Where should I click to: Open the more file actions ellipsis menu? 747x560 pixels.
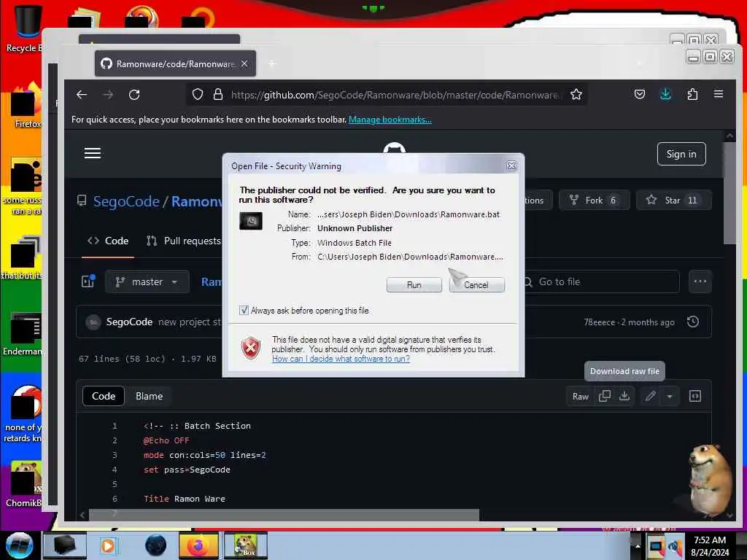pos(700,281)
